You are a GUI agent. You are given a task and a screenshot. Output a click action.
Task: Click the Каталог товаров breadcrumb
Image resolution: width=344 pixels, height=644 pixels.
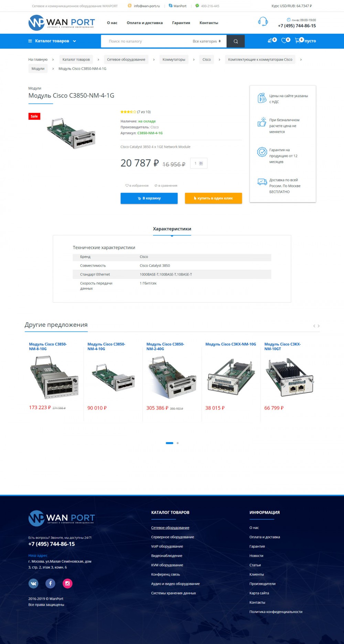pos(76,60)
